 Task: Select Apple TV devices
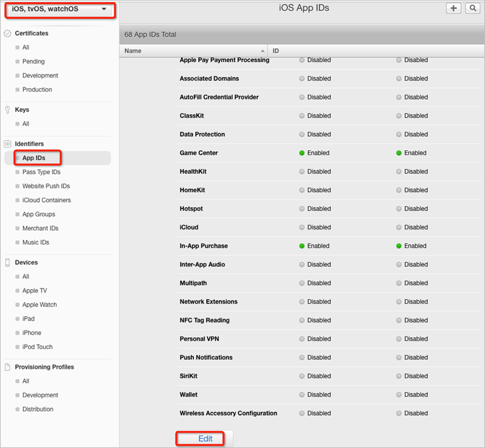tap(35, 291)
